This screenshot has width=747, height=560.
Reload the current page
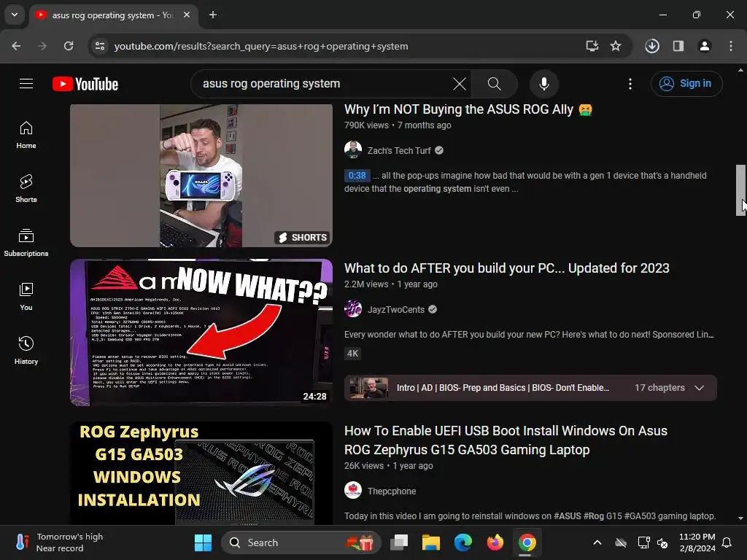(x=69, y=46)
